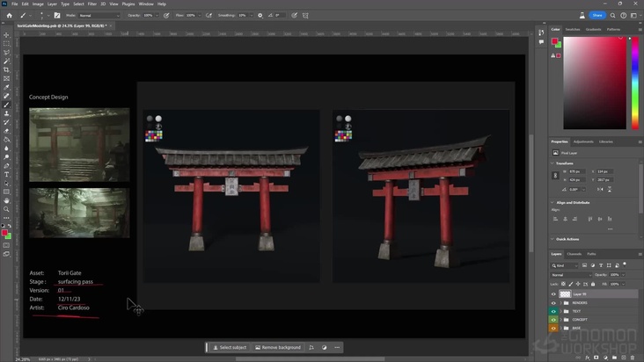Select the Dodge tool
Image resolution: width=644 pixels, height=362 pixels.
click(6, 157)
